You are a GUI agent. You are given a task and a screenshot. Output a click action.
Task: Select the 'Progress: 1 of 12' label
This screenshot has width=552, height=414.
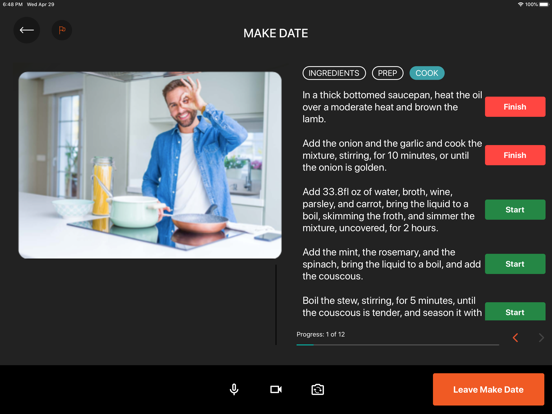pos(321,334)
